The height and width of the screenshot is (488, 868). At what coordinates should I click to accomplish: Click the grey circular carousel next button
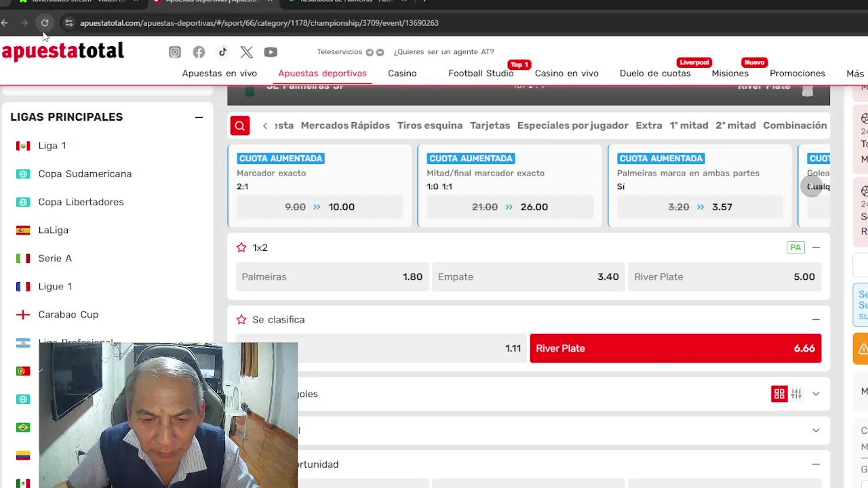[x=811, y=186]
